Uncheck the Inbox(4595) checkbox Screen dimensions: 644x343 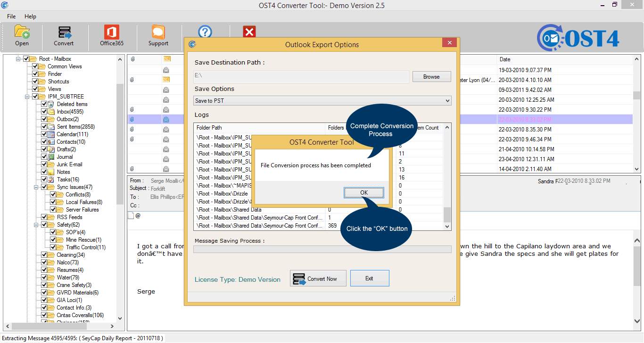(44, 112)
